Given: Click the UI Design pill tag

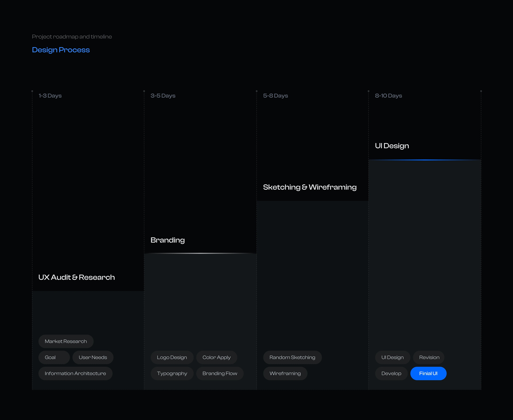Looking at the screenshot, I should pyautogui.click(x=392, y=357).
